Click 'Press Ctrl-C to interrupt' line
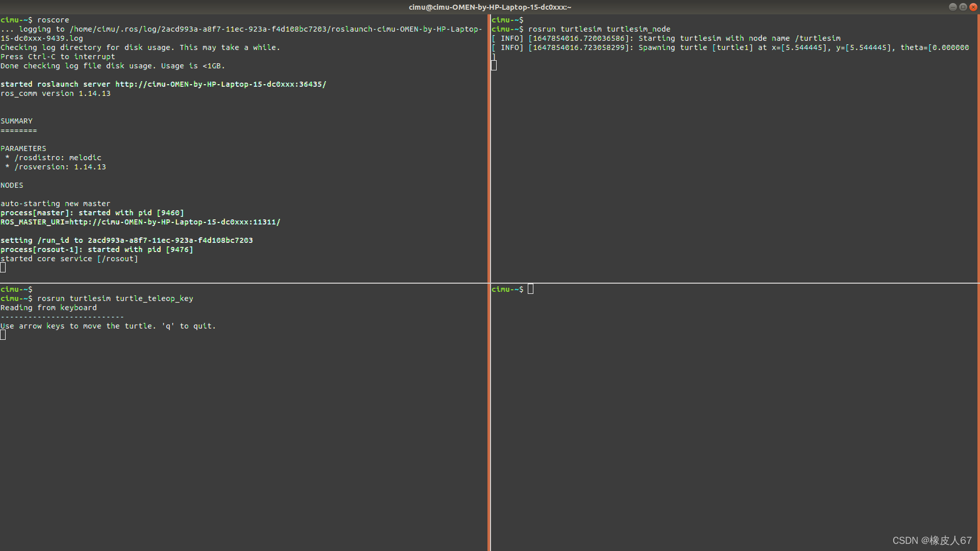 click(x=58, y=57)
